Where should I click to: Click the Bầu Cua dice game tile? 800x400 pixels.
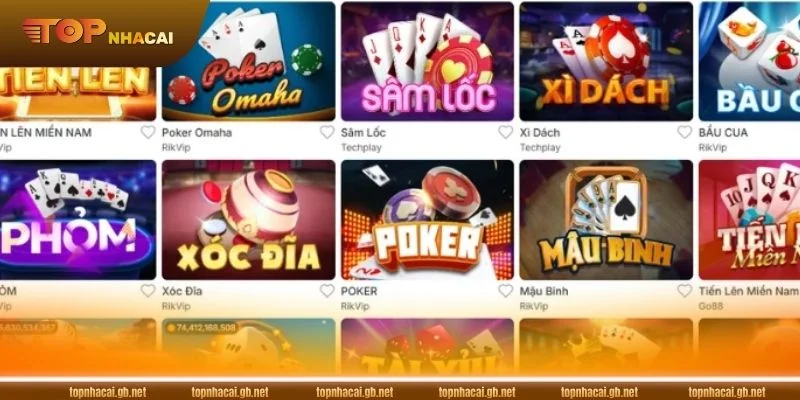tap(749, 61)
